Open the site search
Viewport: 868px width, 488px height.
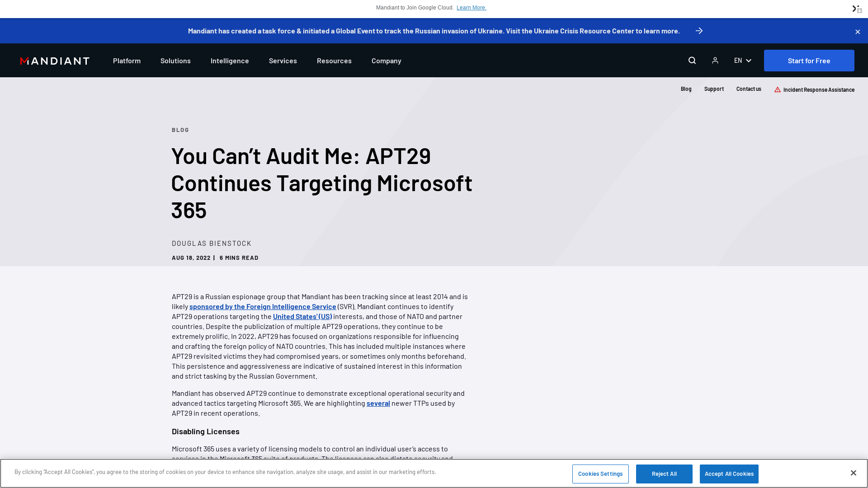tap(692, 60)
